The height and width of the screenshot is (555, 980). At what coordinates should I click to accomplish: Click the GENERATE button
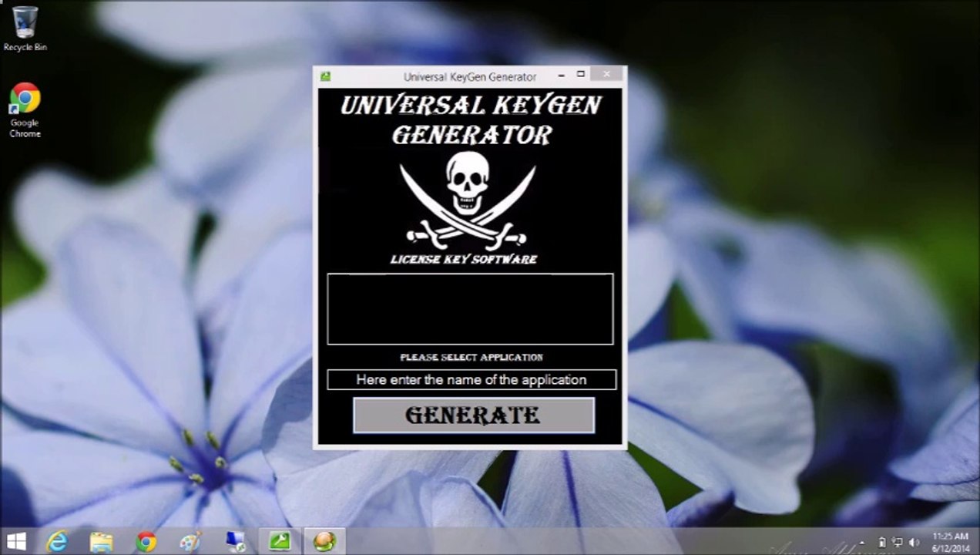pyautogui.click(x=473, y=415)
